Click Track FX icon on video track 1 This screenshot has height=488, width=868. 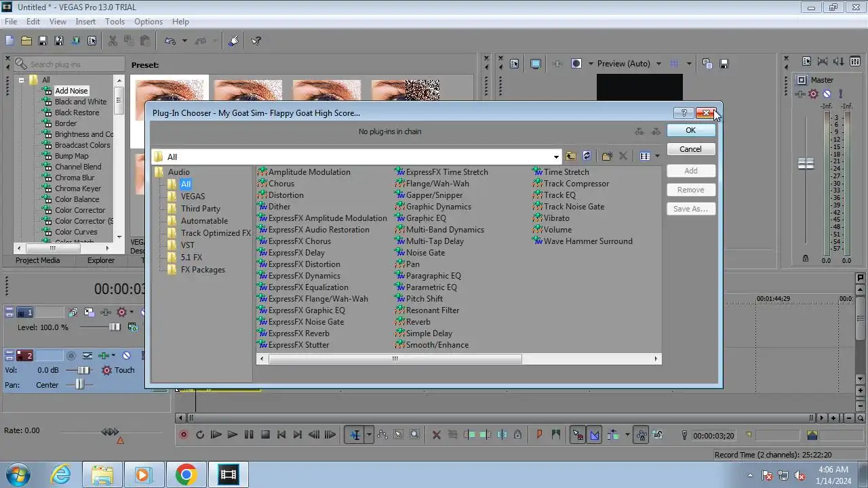pos(106,312)
